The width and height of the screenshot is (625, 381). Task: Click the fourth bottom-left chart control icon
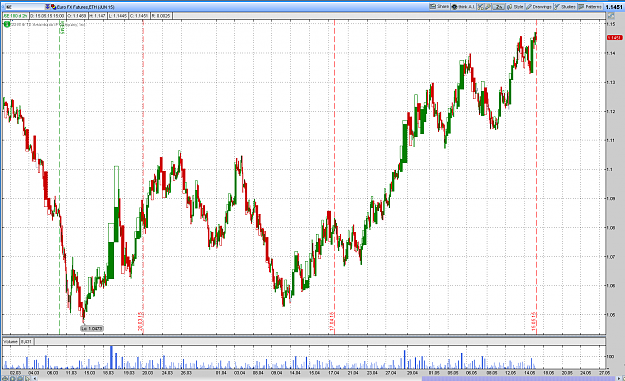pos(27,378)
